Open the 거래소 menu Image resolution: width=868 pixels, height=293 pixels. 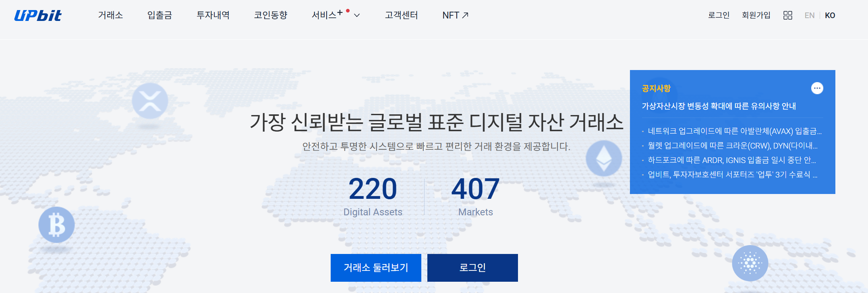[110, 15]
